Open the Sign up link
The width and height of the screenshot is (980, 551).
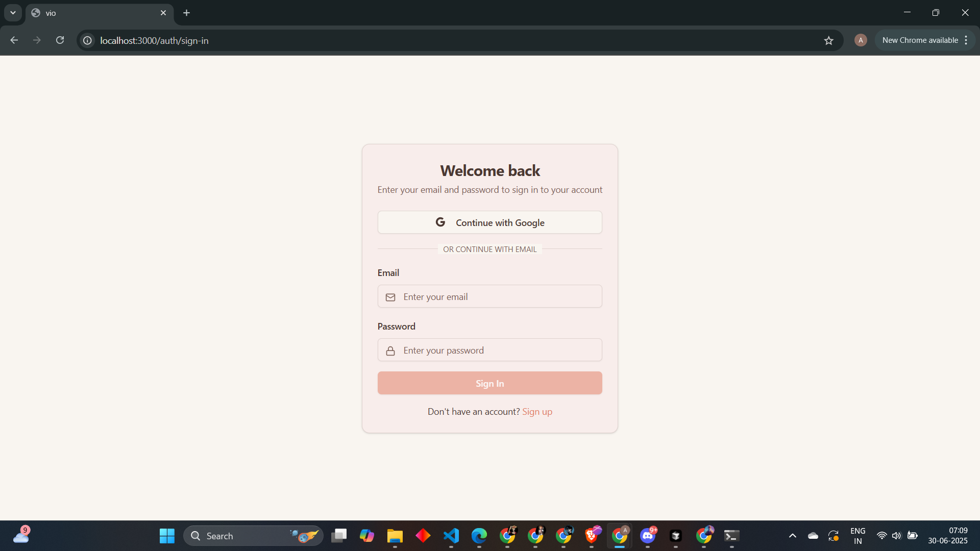point(537,412)
